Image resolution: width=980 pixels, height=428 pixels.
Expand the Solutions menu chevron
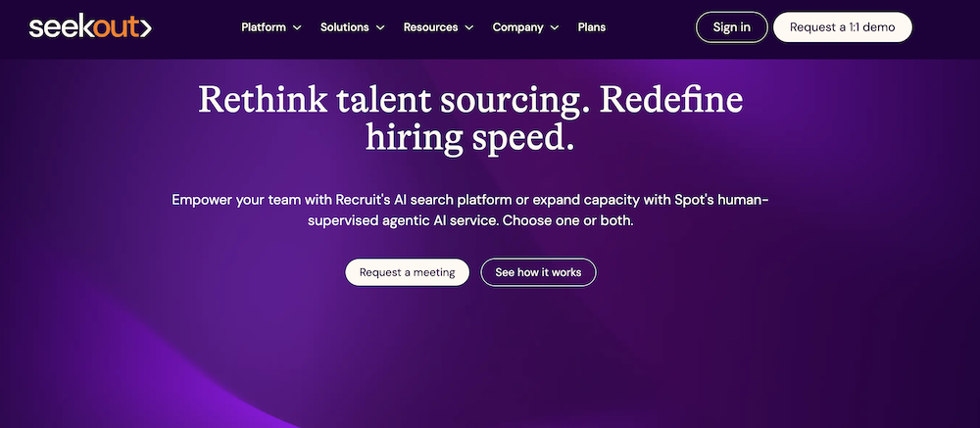(380, 27)
